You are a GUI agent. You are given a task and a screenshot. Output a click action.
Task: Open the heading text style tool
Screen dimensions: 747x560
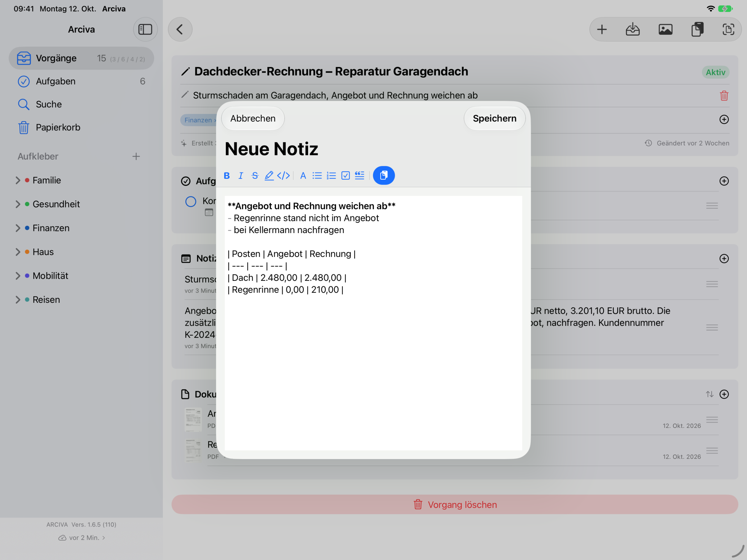(x=303, y=176)
